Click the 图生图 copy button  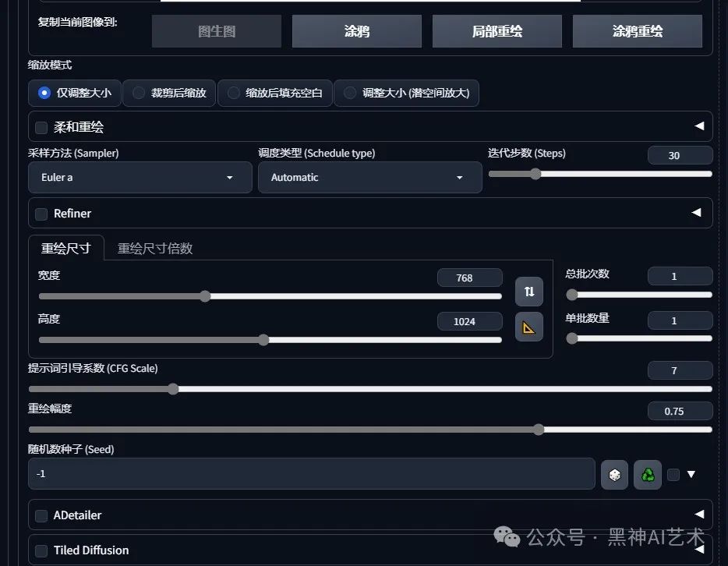click(x=217, y=31)
